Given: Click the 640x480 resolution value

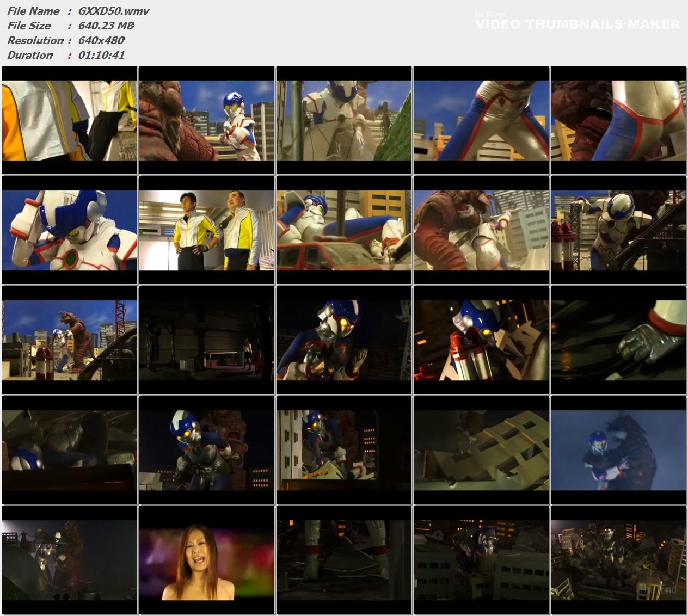Looking at the screenshot, I should point(101,40).
